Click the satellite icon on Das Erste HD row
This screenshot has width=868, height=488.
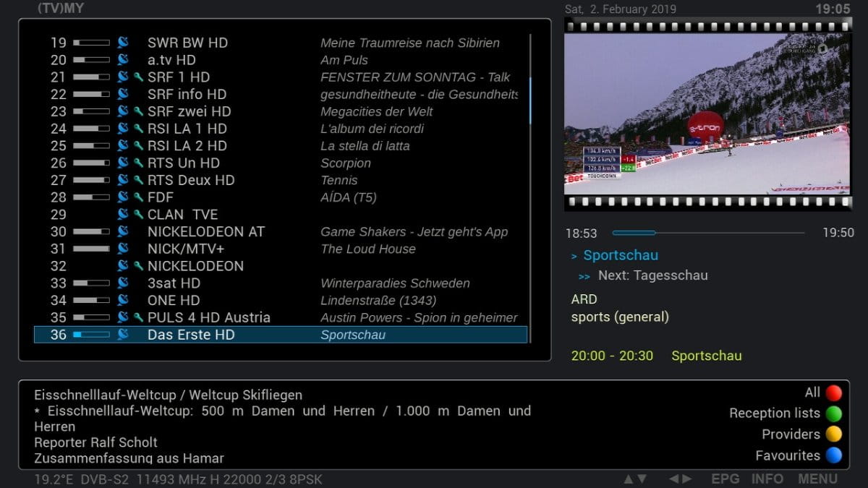coord(123,335)
